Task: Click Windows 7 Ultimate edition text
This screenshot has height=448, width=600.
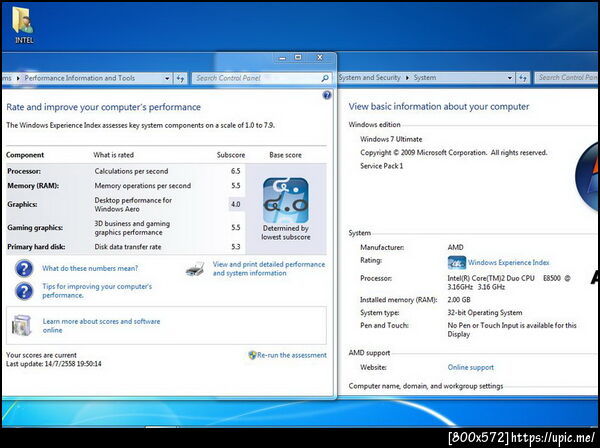Action: (x=391, y=139)
